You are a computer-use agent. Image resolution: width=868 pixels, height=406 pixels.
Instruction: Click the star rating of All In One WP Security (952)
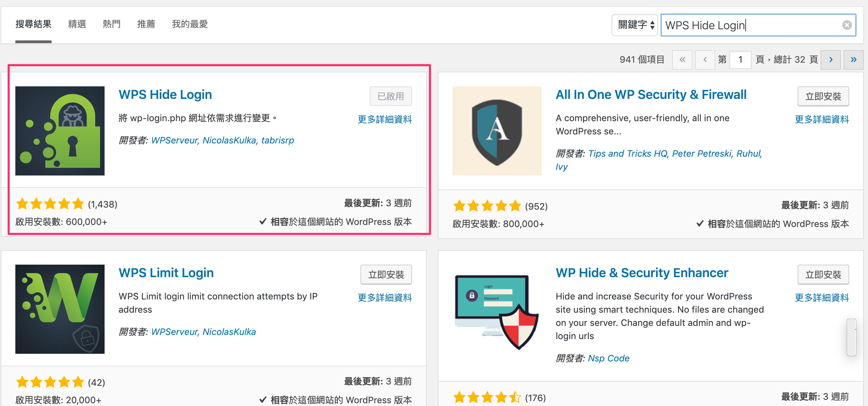click(487, 206)
